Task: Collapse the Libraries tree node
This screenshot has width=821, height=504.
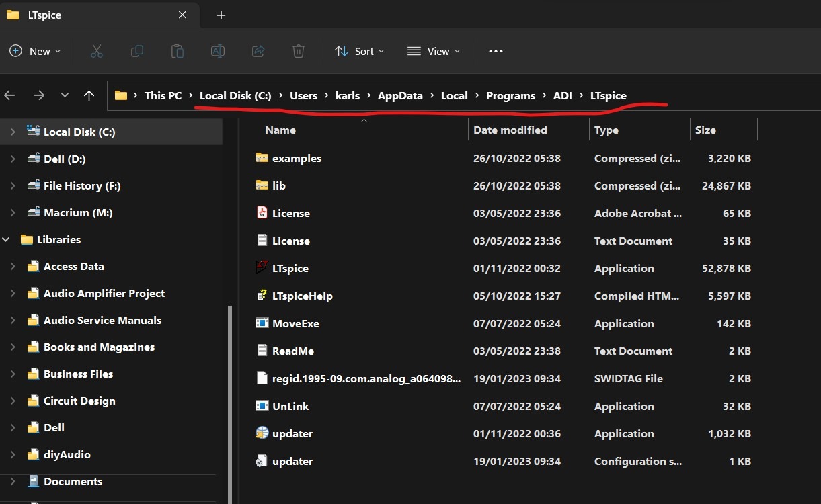Action: [6, 239]
